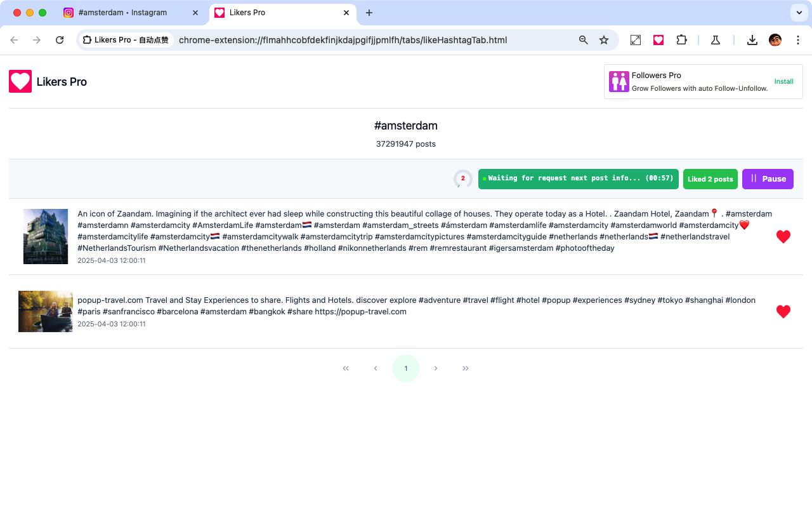
Task: Click the Likers Pro heart logo
Action: pos(20,81)
